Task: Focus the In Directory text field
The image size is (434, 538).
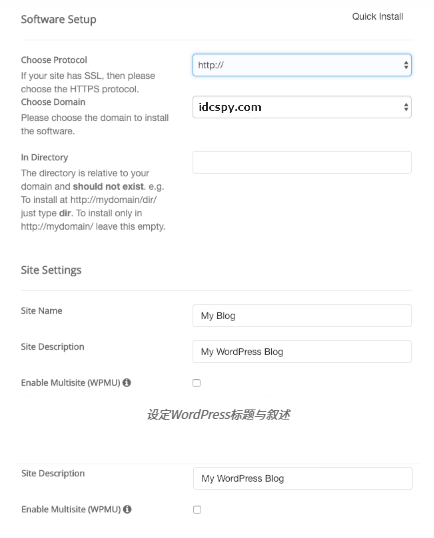Action: [x=302, y=162]
